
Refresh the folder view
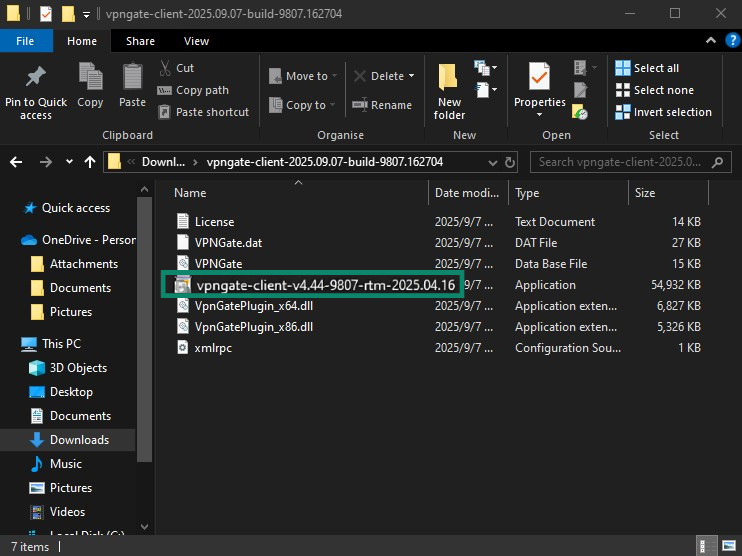click(x=510, y=162)
